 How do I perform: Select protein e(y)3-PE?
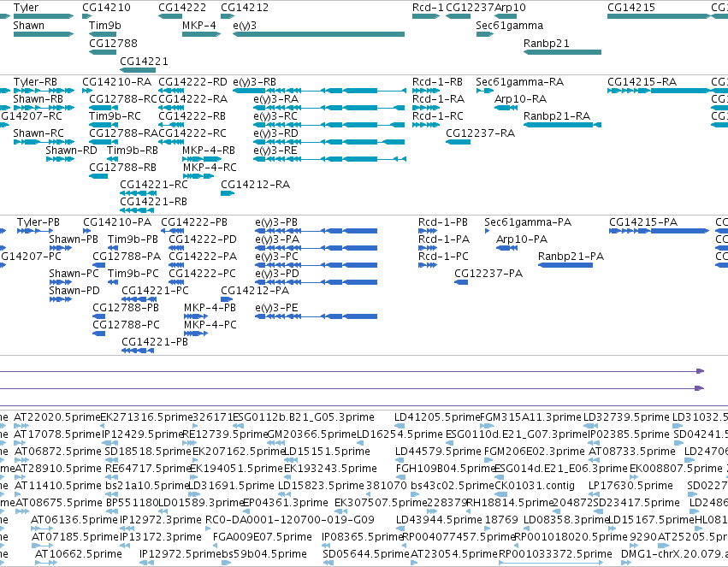click(x=317, y=316)
